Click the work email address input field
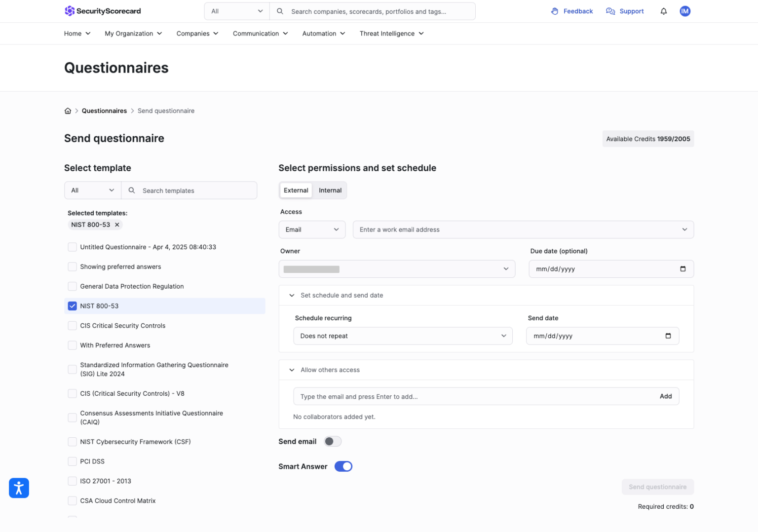The image size is (758, 532). [x=493, y=229]
